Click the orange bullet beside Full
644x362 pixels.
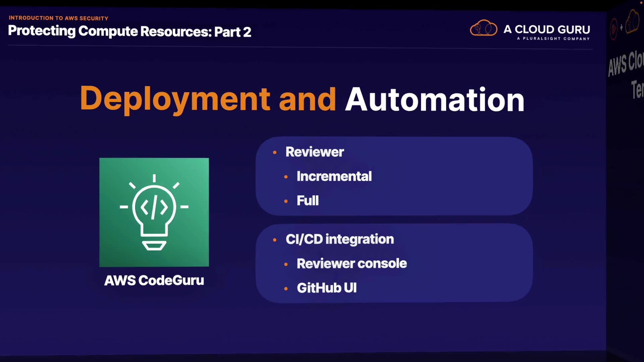[286, 201]
